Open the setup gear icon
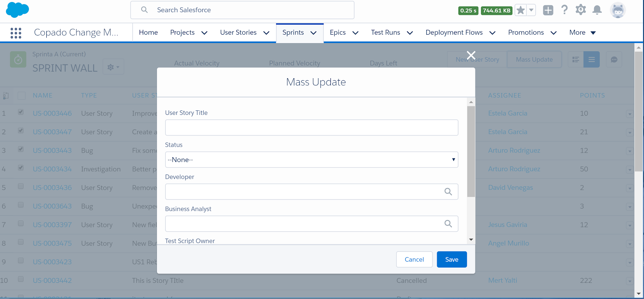 pyautogui.click(x=581, y=10)
